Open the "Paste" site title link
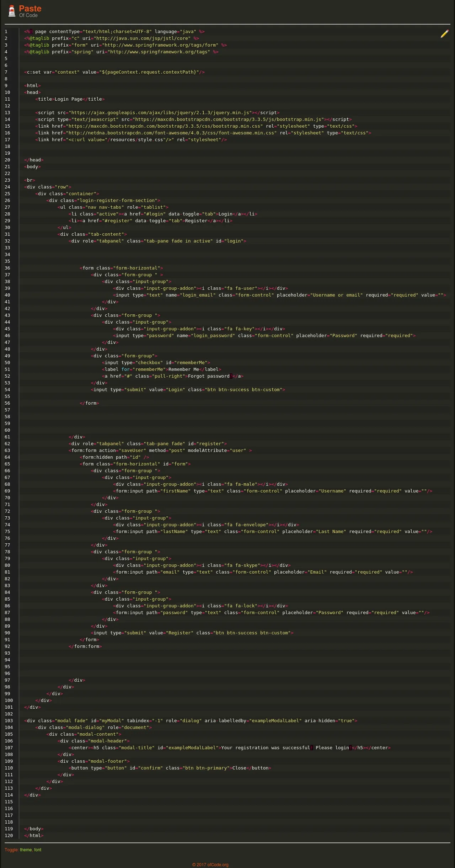The width and height of the screenshot is (455, 868). [30, 9]
